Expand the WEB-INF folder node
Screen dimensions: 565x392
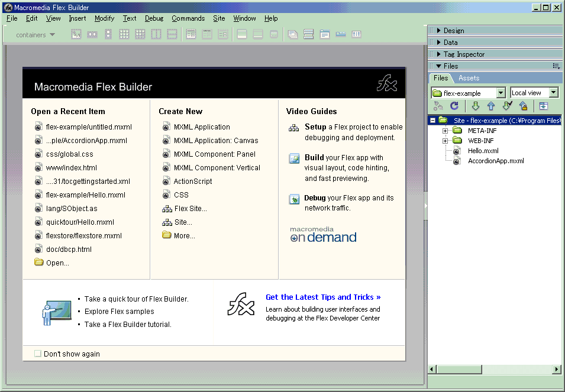(445, 141)
